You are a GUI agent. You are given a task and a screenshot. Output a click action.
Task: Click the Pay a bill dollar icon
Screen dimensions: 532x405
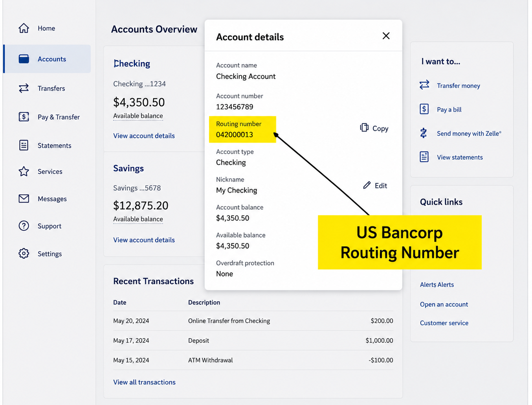pyautogui.click(x=424, y=109)
